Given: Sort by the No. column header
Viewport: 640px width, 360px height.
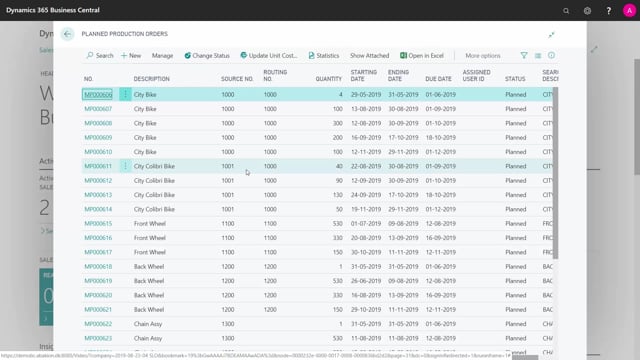Looking at the screenshot, I should pos(89,79).
